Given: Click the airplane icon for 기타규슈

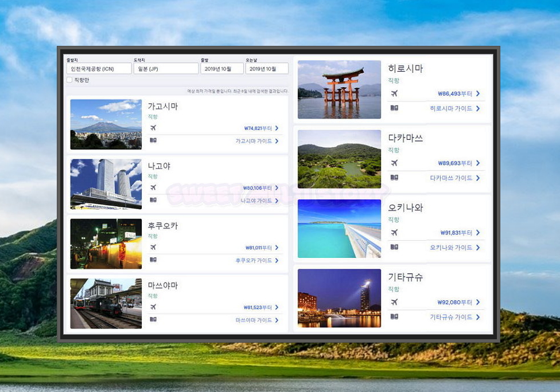Looking at the screenshot, I should click(394, 302).
